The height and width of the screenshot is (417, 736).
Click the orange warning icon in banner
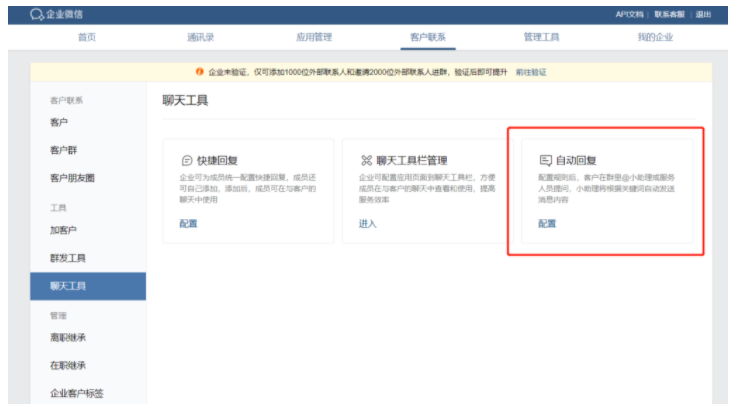pos(199,72)
